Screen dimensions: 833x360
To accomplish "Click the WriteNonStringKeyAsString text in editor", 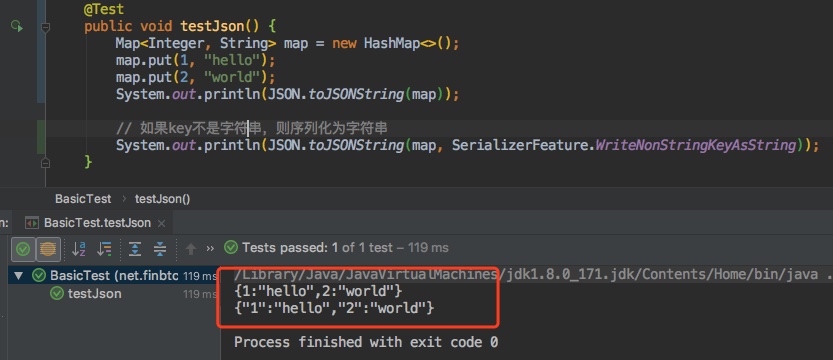I will (x=695, y=145).
